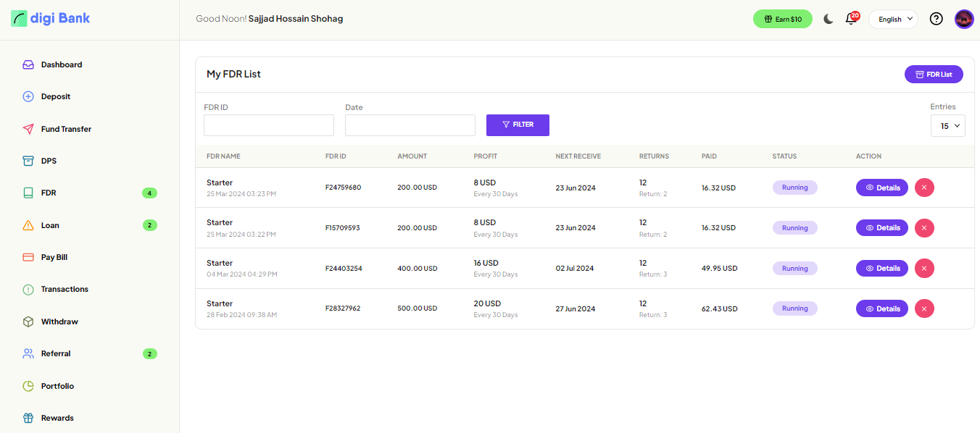Expand the Entries count dropdown

click(947, 126)
